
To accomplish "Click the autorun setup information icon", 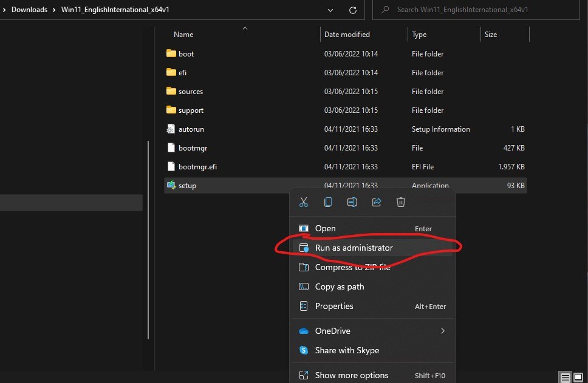I will [171, 129].
